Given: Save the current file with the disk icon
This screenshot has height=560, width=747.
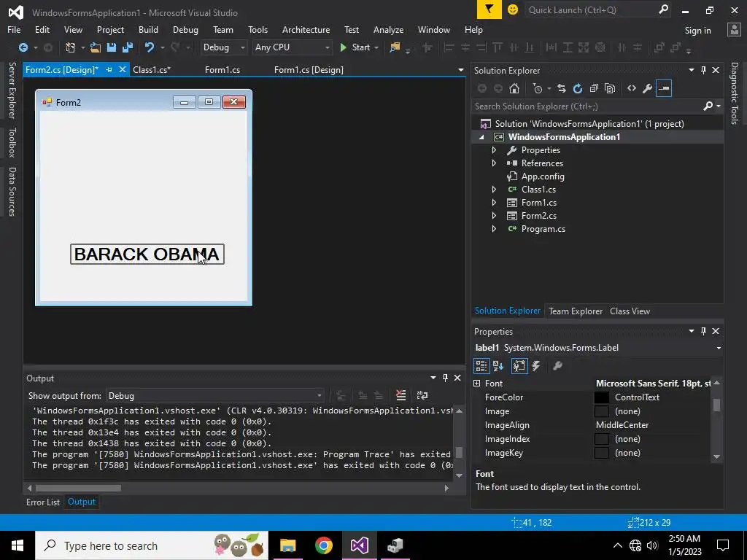Looking at the screenshot, I should pyautogui.click(x=112, y=47).
